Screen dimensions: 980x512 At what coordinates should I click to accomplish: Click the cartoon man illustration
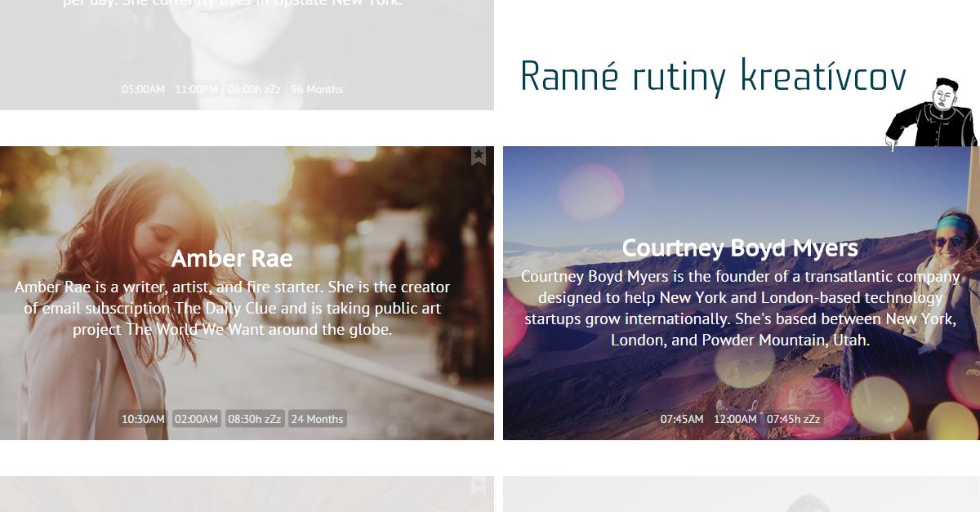[931, 113]
